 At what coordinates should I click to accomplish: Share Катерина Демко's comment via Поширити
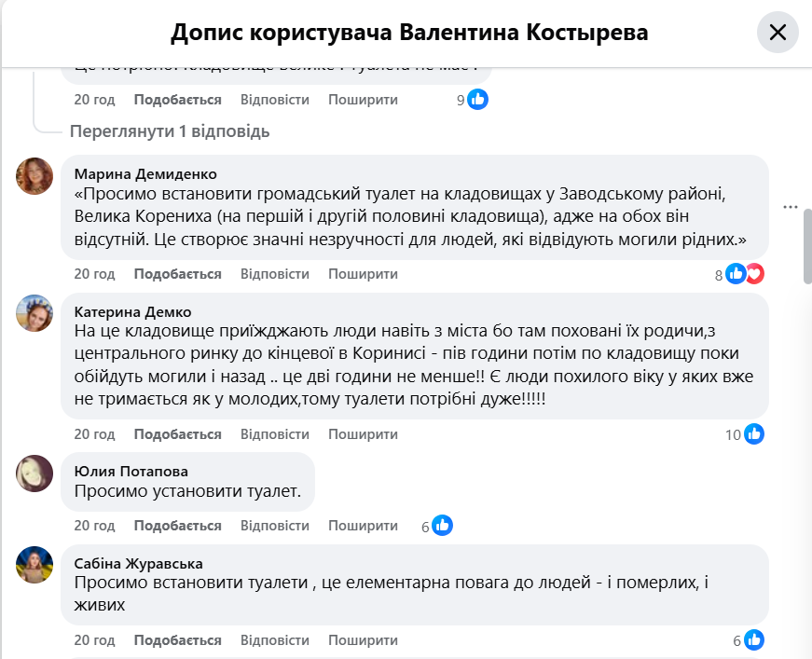363,434
